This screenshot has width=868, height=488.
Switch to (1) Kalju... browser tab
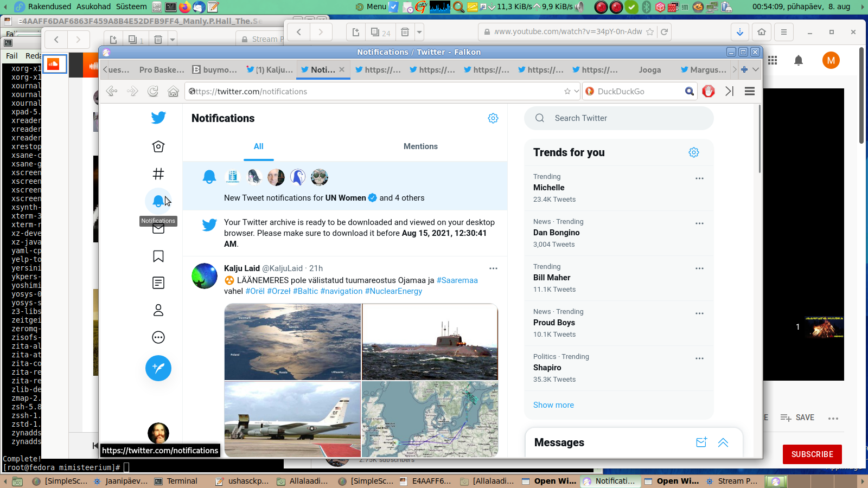pyautogui.click(x=269, y=69)
